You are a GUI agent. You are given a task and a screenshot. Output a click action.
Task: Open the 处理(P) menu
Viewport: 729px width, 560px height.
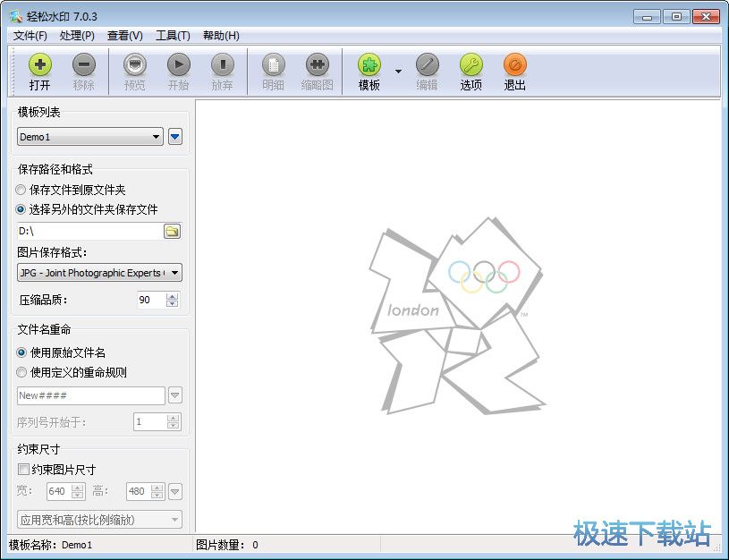[78, 35]
